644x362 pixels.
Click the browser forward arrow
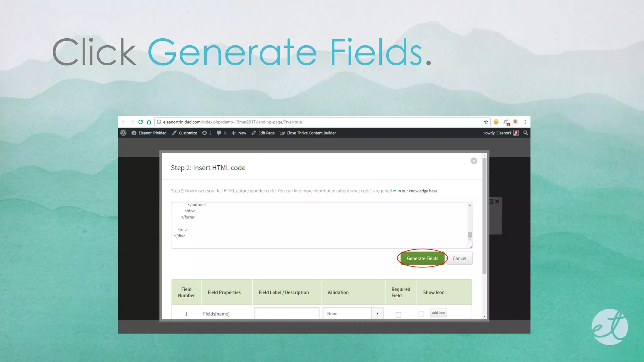[132, 122]
